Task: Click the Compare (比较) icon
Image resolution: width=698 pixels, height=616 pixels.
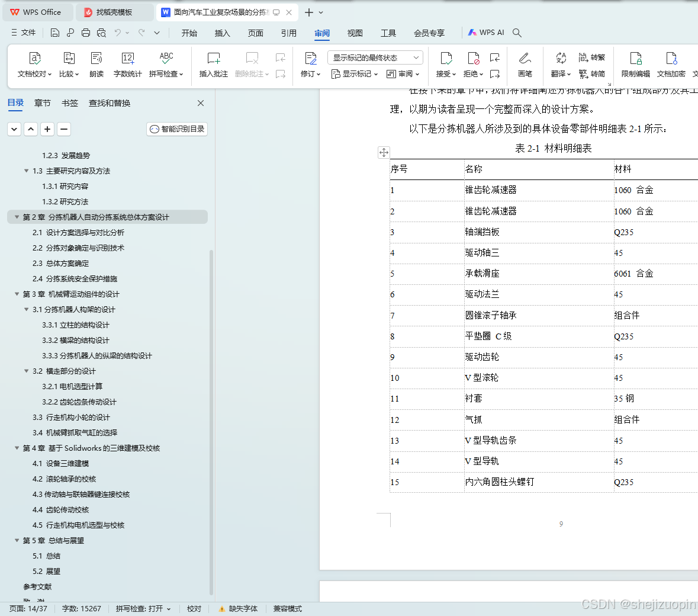Action: (x=69, y=59)
